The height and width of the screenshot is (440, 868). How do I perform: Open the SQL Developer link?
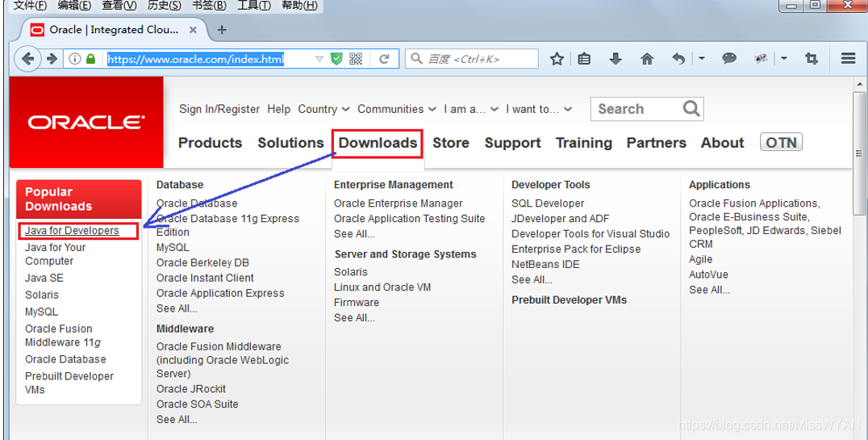548,203
